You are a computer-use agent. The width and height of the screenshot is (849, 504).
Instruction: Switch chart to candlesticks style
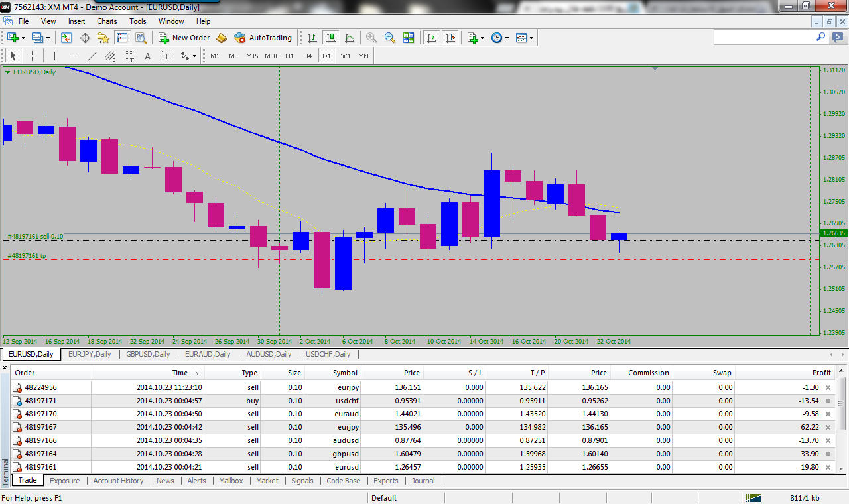330,38
